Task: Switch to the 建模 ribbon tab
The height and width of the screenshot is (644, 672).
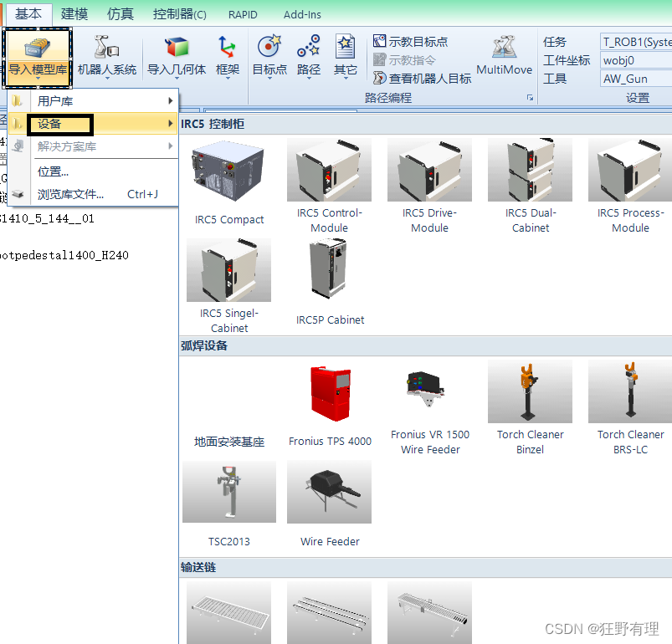Action: point(74,14)
